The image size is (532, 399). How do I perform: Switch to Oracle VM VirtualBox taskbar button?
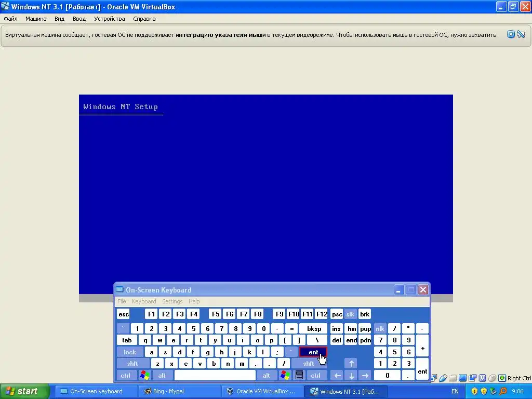pos(262,391)
